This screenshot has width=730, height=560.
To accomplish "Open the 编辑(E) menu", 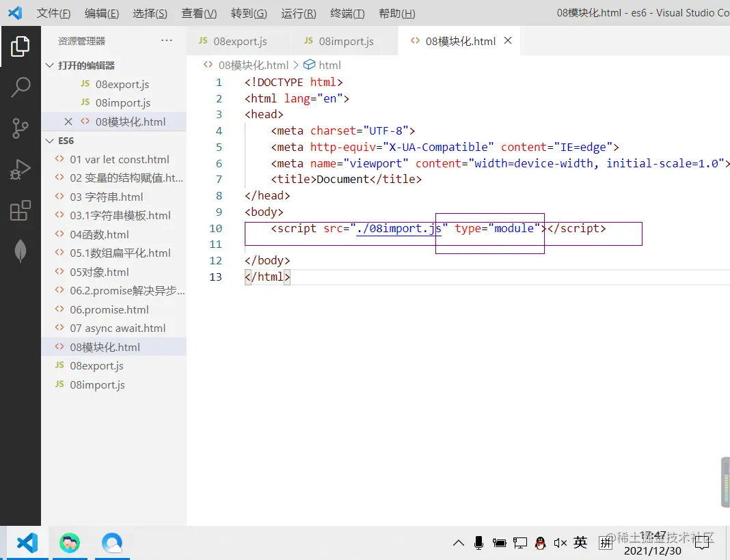I will [101, 13].
